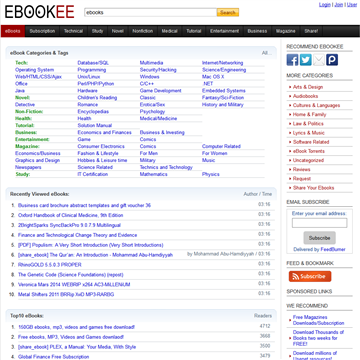
Task: Switch to the Magazine tab
Action: tap(286, 31)
